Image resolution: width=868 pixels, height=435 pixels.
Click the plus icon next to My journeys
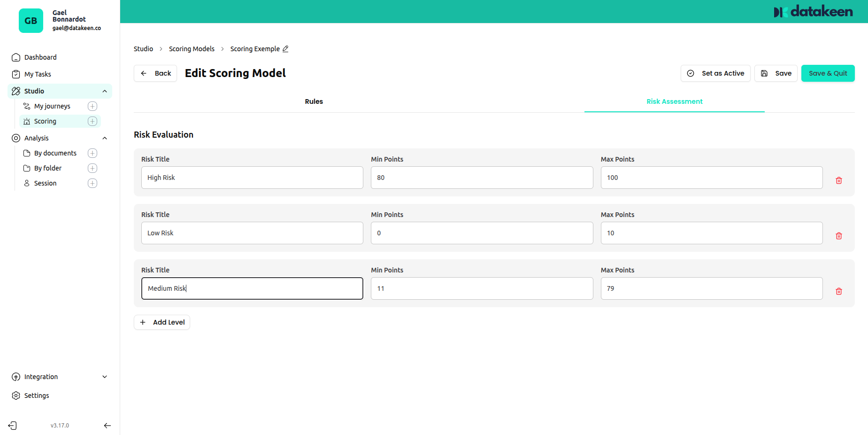[92, 106]
